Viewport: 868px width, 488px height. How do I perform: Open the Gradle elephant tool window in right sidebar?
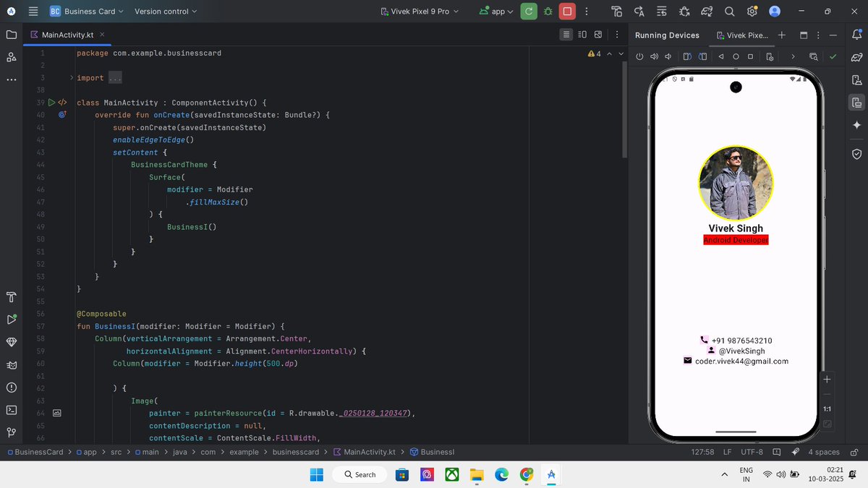pos(857,57)
